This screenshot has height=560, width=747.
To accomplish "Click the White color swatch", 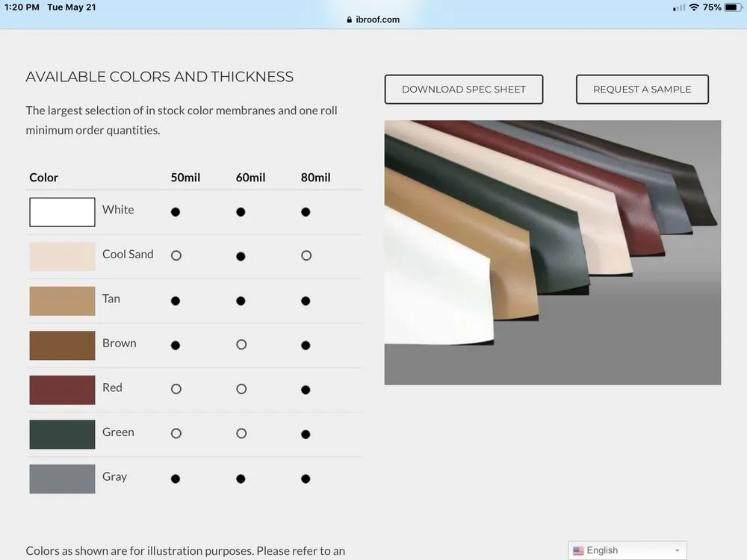I will [62, 212].
